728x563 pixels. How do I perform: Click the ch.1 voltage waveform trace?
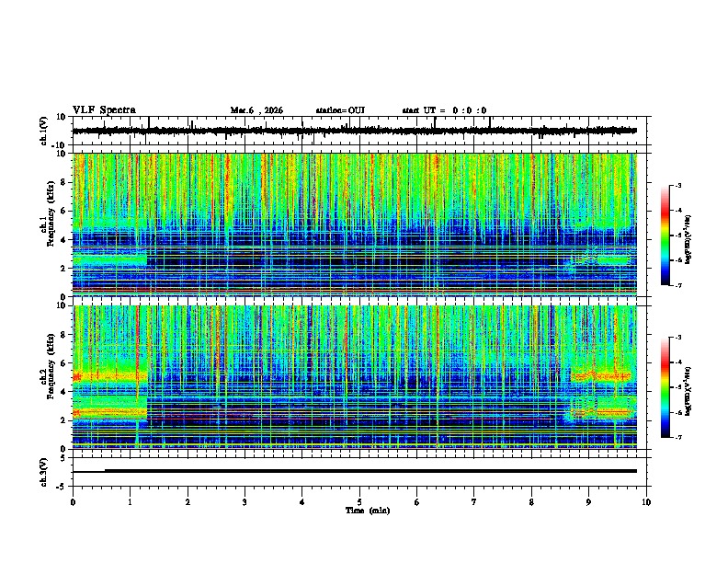pos(355,131)
